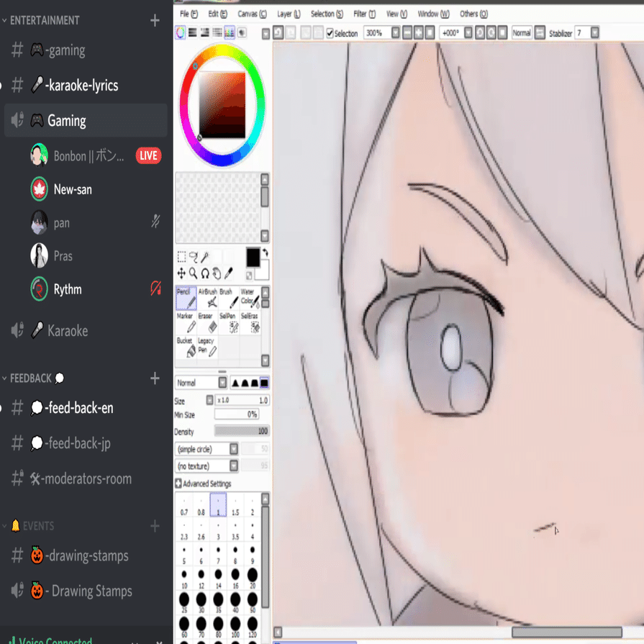
Task: Choose the SelEras tool
Action: pyautogui.click(x=250, y=323)
